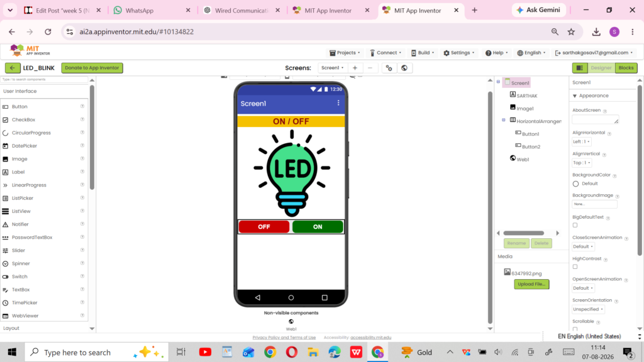This screenshot has width=644, height=362.
Task: Open the English language menu
Action: point(531,53)
